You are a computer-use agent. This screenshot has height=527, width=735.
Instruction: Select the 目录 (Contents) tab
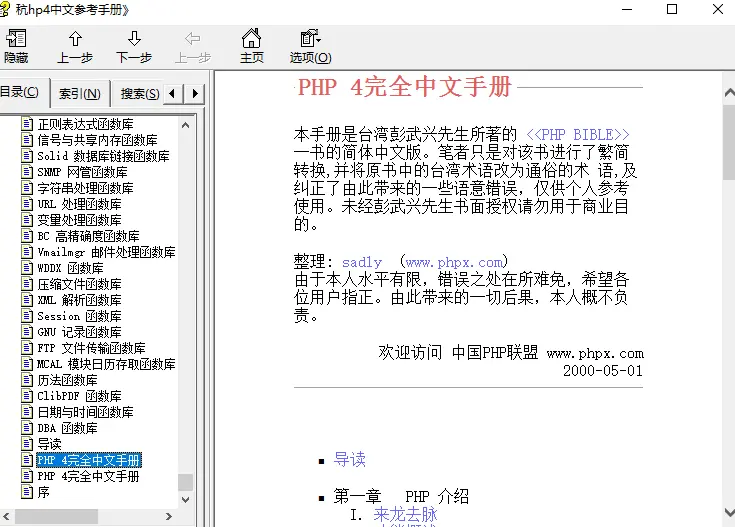tap(22, 92)
